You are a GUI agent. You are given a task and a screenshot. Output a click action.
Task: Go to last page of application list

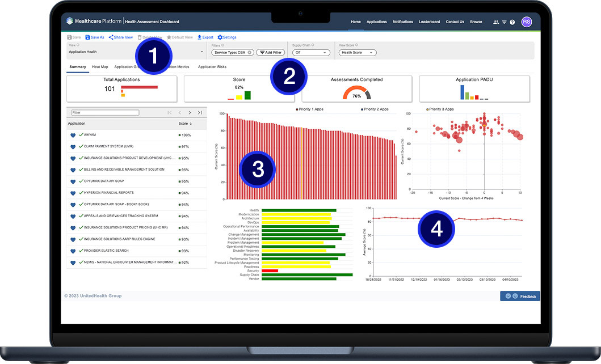click(200, 112)
